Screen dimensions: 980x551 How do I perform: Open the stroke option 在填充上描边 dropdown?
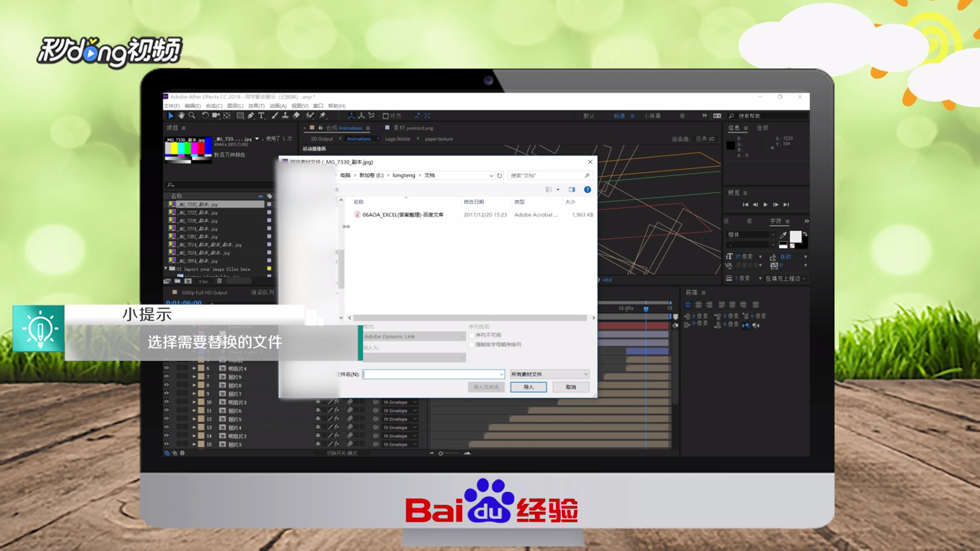(786, 279)
